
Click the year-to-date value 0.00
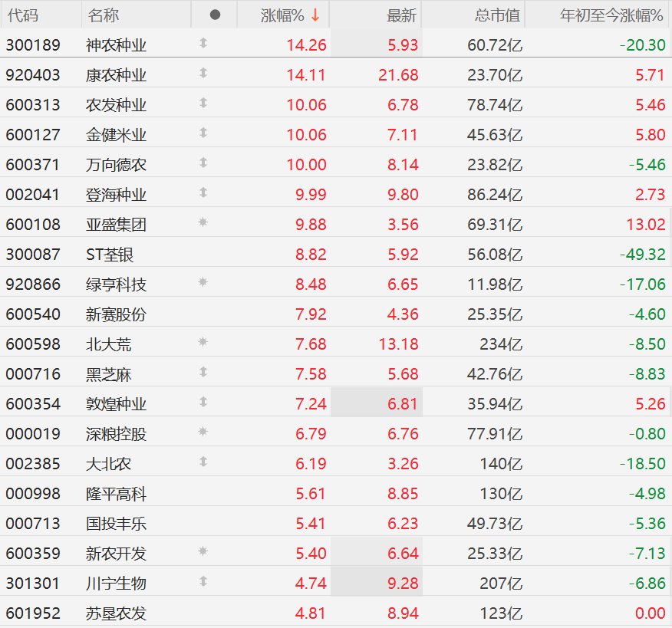651,613
